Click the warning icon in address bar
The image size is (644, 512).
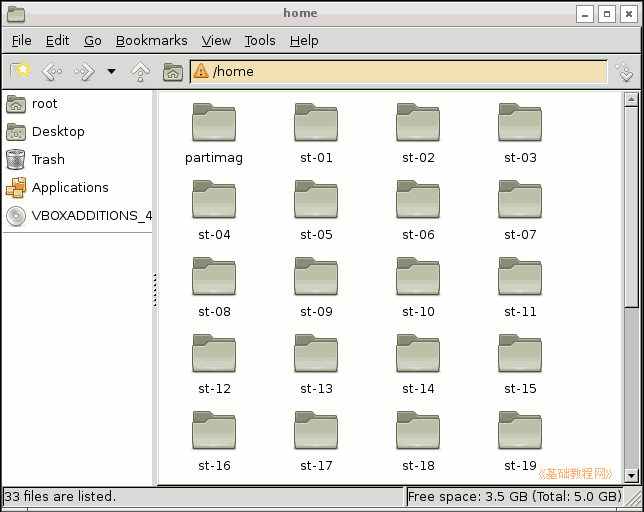[201, 71]
